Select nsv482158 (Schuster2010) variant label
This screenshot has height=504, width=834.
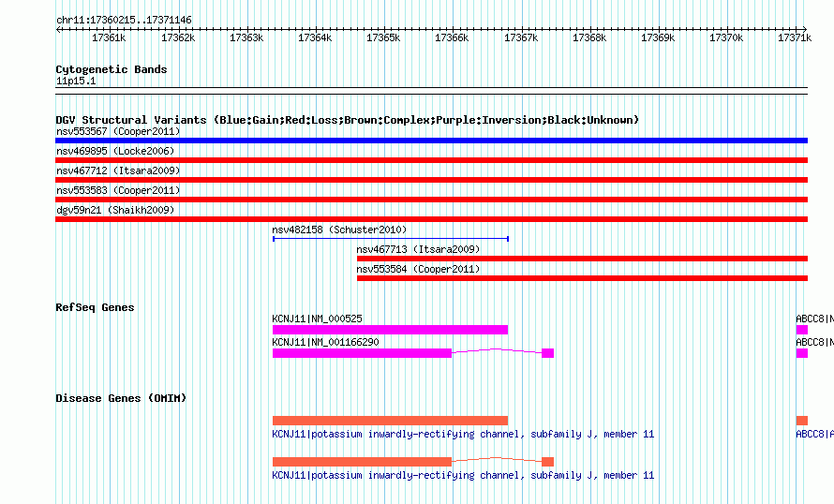pos(339,230)
